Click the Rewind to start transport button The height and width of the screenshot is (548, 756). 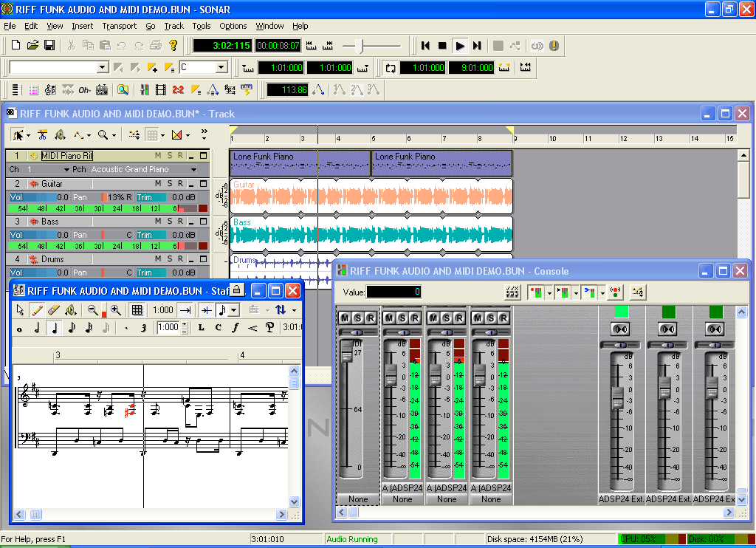(x=425, y=46)
